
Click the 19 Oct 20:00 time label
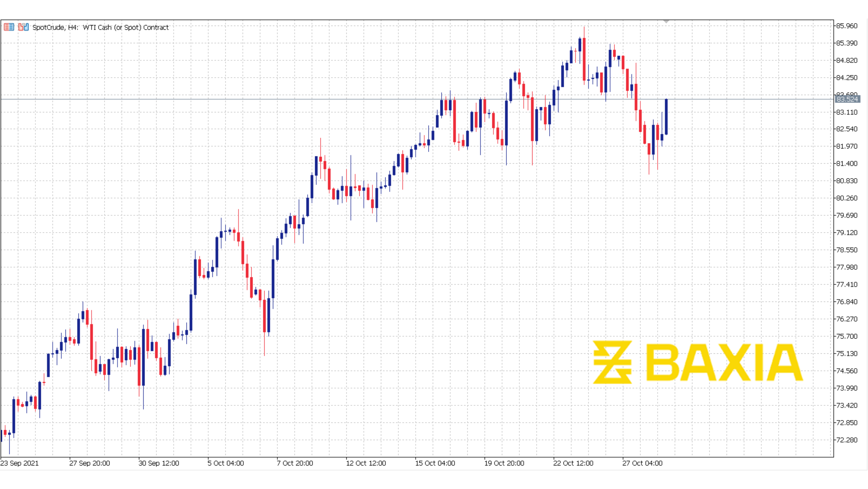coord(504,463)
